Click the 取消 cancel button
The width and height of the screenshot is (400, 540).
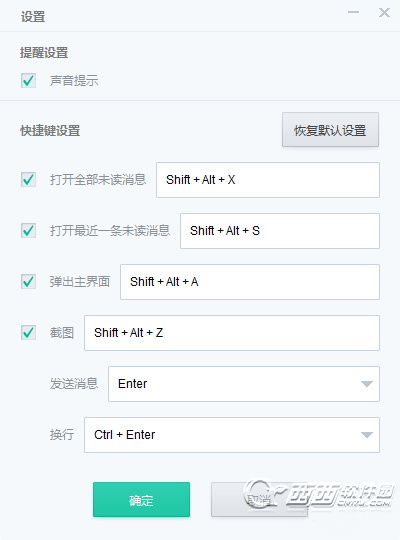tap(259, 499)
